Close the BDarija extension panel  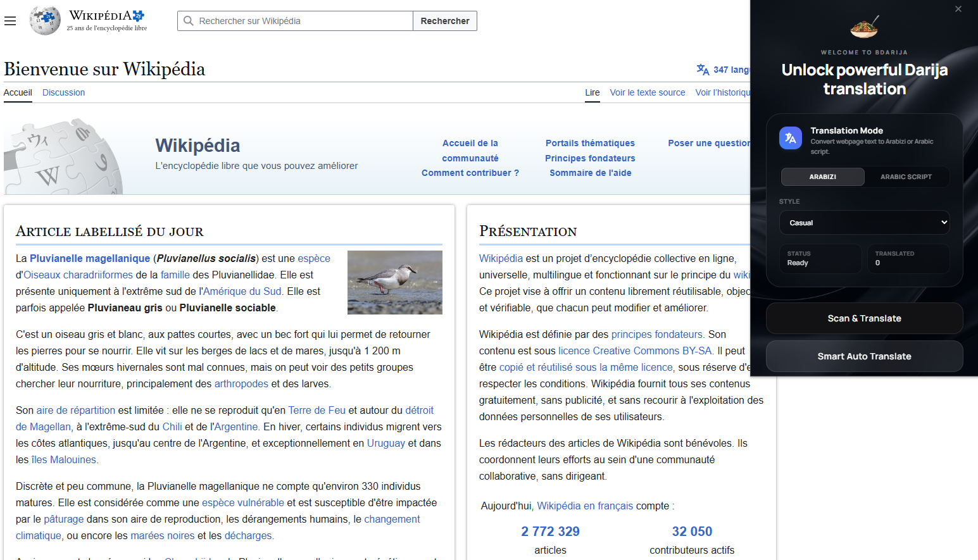(x=958, y=9)
